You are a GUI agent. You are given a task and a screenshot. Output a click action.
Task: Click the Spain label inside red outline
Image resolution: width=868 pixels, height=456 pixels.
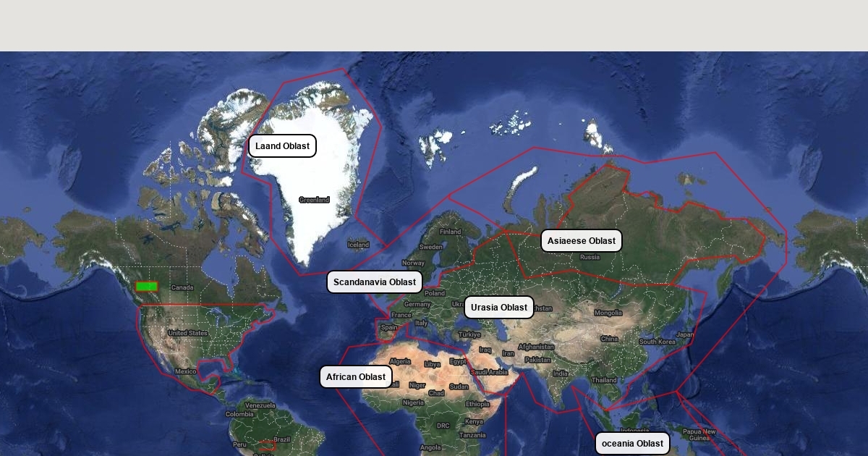click(x=389, y=327)
